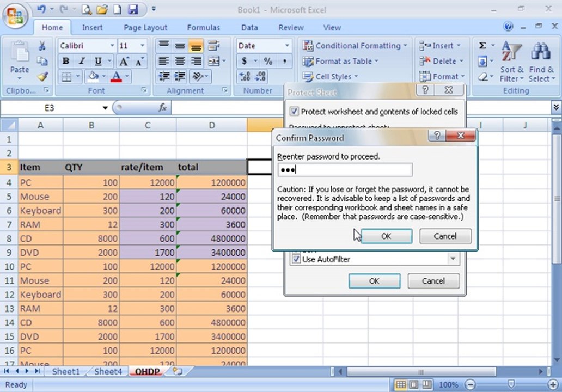The width and height of the screenshot is (562, 392).
Task: Switch to Sheet1 worksheet tab
Action: [65, 371]
